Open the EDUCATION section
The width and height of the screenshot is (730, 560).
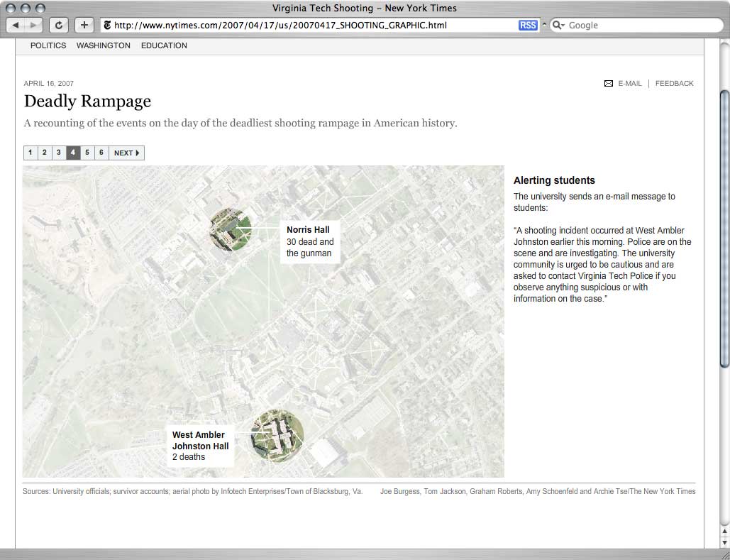[164, 45]
